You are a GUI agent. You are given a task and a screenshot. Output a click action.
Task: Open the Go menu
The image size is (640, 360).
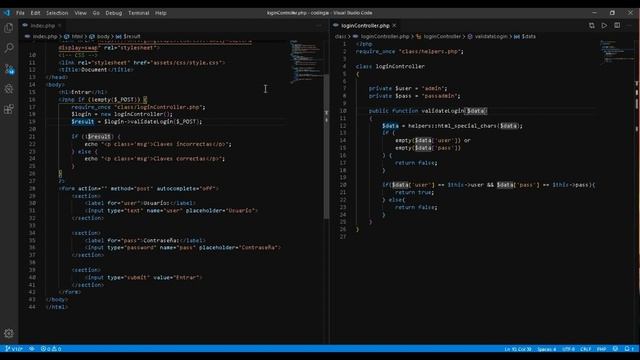(x=96, y=13)
